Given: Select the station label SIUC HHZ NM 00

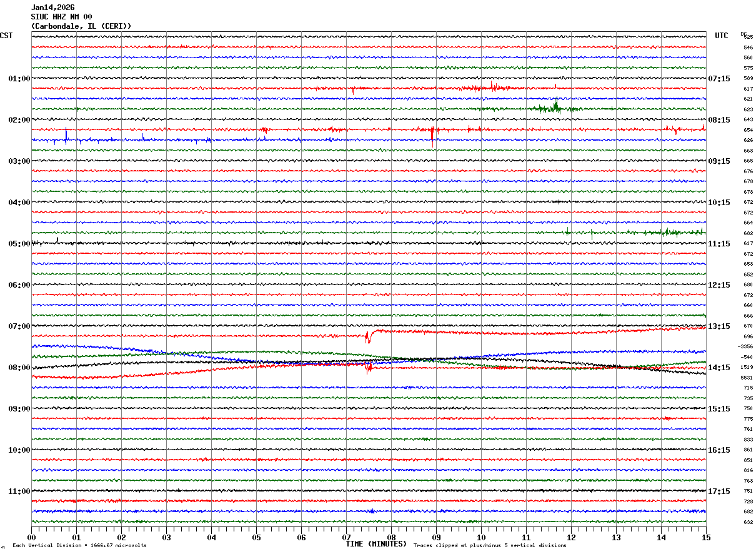Looking at the screenshot, I should pos(61,17).
